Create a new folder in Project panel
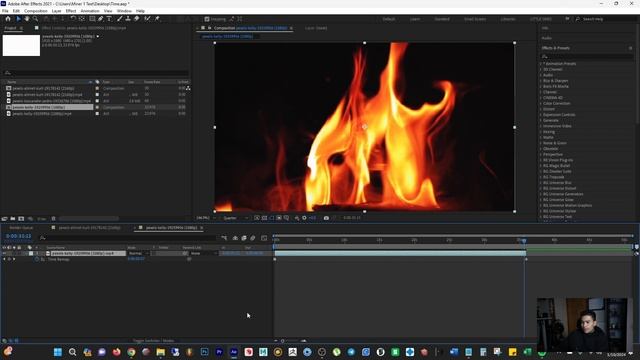 [x=13, y=219]
